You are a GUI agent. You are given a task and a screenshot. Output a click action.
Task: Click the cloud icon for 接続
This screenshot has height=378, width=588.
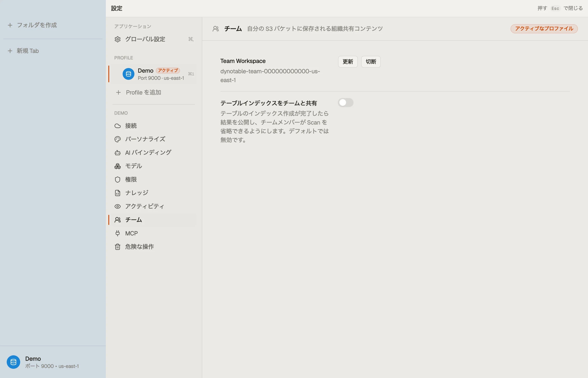pyautogui.click(x=118, y=126)
